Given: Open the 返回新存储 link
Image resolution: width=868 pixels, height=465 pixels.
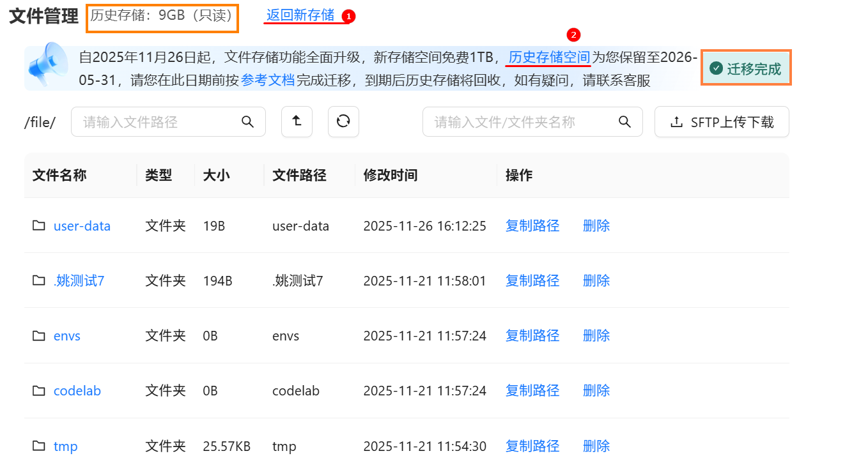Looking at the screenshot, I should [300, 15].
